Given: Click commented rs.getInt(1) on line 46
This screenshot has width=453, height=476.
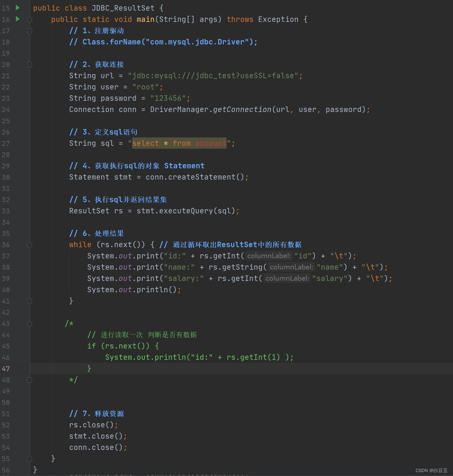Looking at the screenshot, I should 253,357.
